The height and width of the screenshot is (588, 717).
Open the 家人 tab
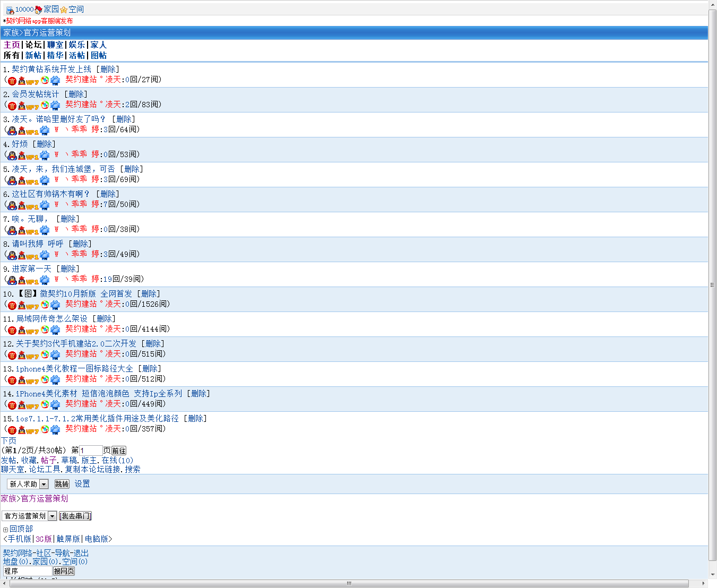99,45
